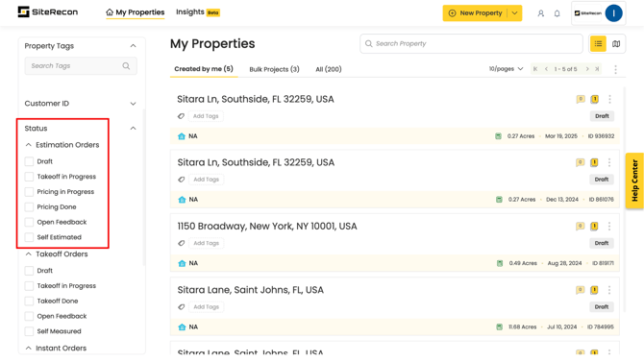Check Takeoff in Progress under Estimation Orders

click(29, 177)
